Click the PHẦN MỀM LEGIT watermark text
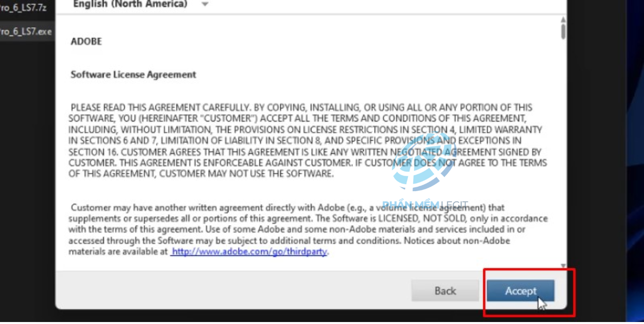The height and width of the screenshot is (324, 644). [x=425, y=204]
